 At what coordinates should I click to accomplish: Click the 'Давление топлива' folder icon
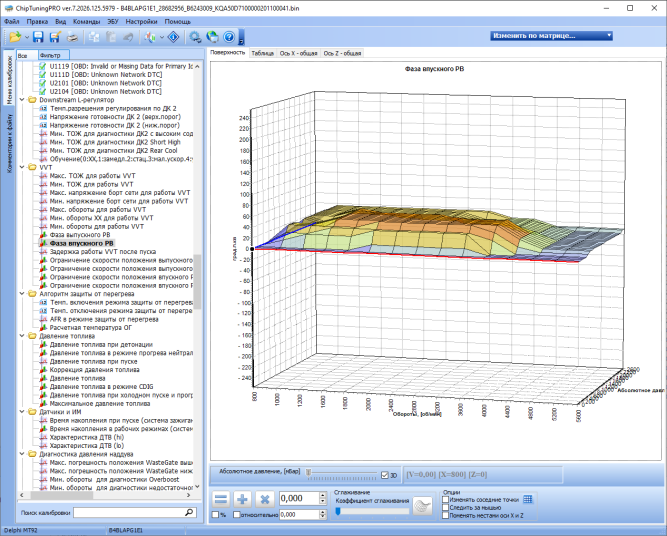coord(32,336)
